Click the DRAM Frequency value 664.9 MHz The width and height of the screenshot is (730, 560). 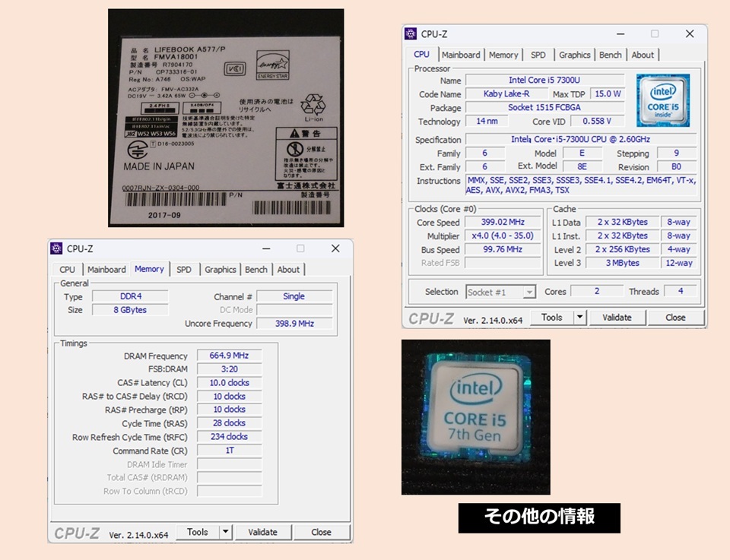(229, 356)
